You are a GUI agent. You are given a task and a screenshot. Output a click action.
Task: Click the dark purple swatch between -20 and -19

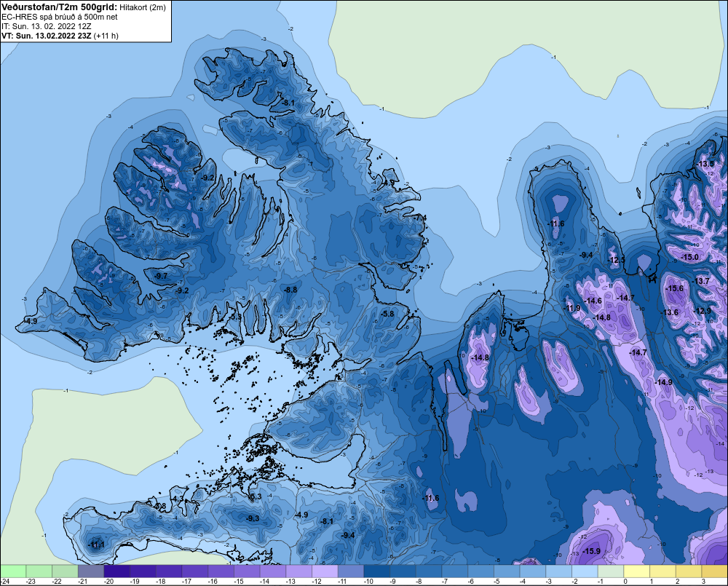[117, 571]
